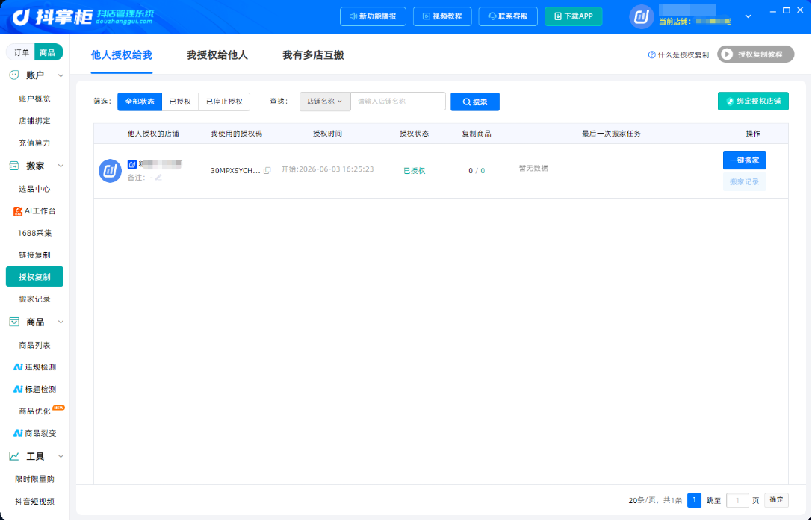Click the 搬家 section icon
This screenshot has height=521, width=812.
click(14, 166)
